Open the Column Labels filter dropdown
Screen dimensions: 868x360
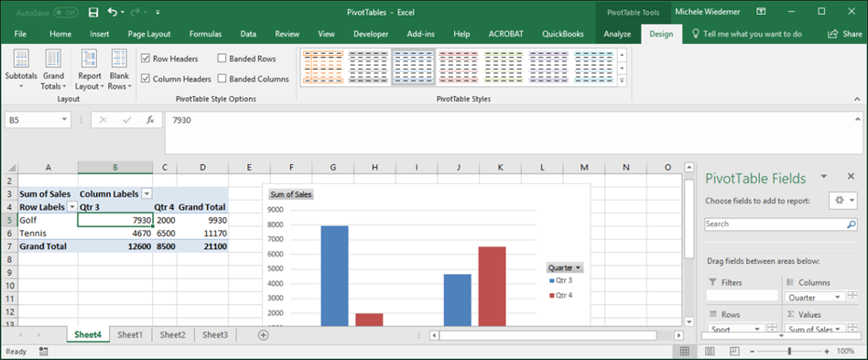coord(146,194)
